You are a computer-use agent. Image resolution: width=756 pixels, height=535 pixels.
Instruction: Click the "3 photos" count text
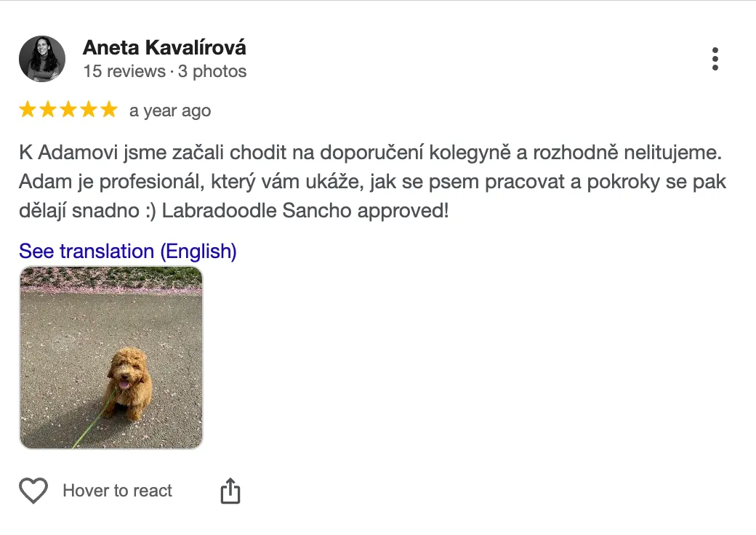212,71
